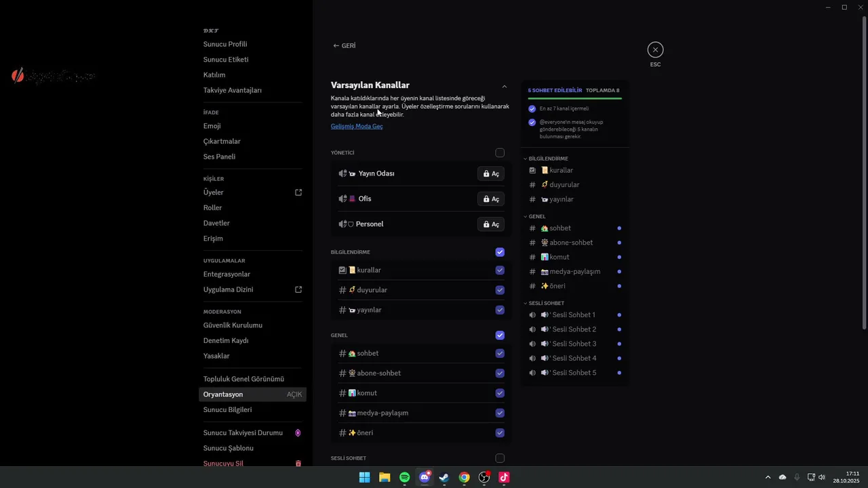Uncheck the sohbet channel checkbox
The width and height of the screenshot is (868, 488).
pyautogui.click(x=500, y=353)
